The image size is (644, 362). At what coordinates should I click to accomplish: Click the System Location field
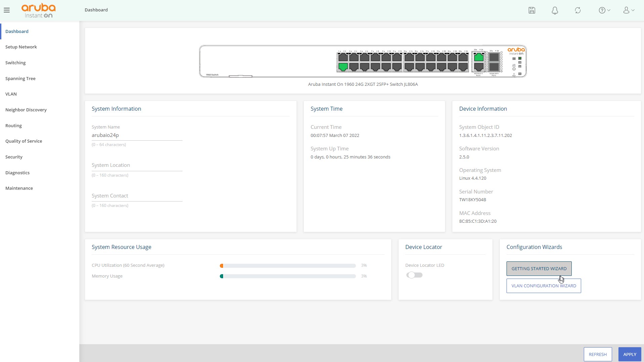pyautogui.click(x=137, y=166)
